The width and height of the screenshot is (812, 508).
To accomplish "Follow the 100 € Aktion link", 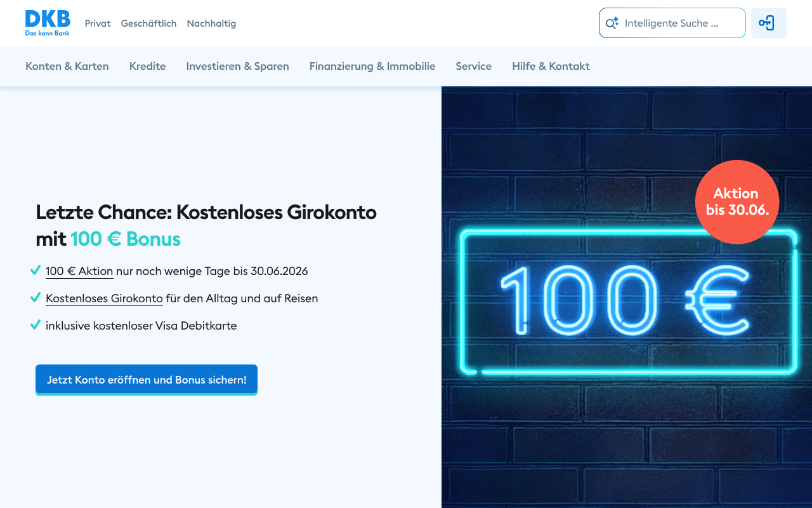I will coord(79,271).
